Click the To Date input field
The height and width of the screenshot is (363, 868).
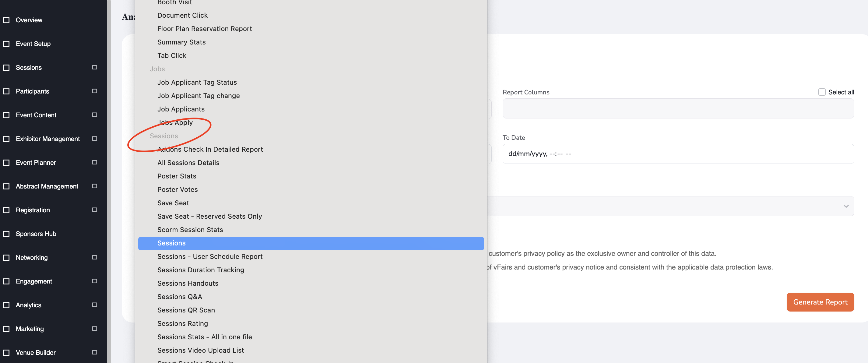[x=678, y=154]
